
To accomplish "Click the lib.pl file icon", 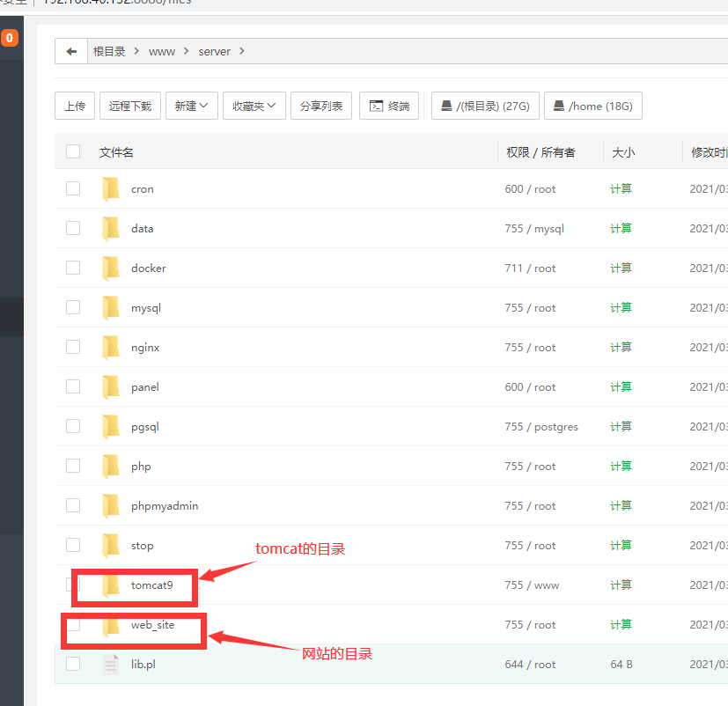I will [x=109, y=663].
